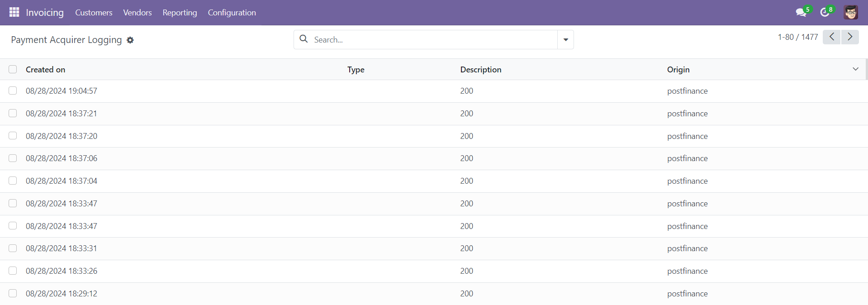Screen dimensions: 868x305
Task: Go to the next page of records
Action: [850, 37]
